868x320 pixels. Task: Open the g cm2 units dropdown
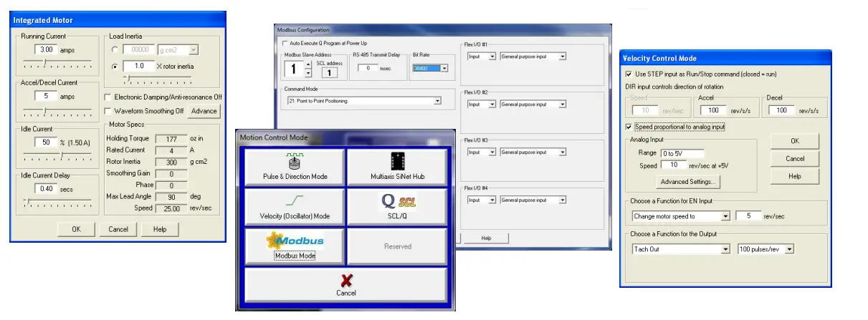(x=194, y=50)
